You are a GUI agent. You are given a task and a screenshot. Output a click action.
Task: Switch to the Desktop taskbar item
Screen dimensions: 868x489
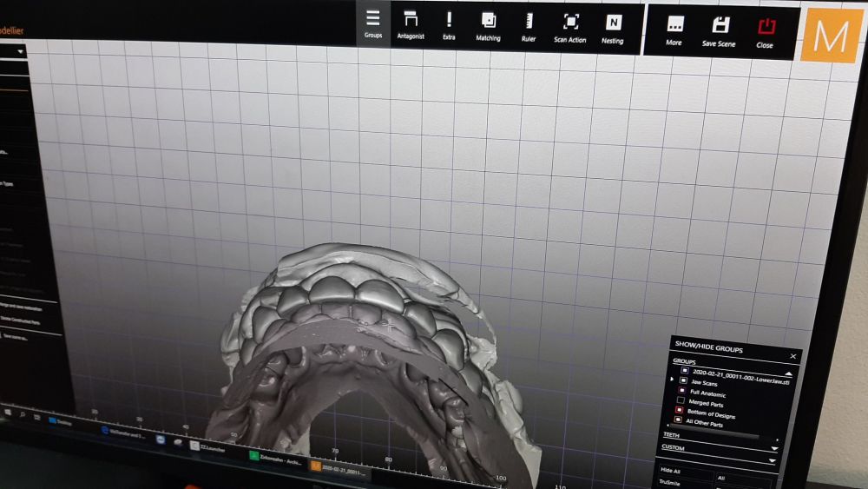[x=61, y=421]
